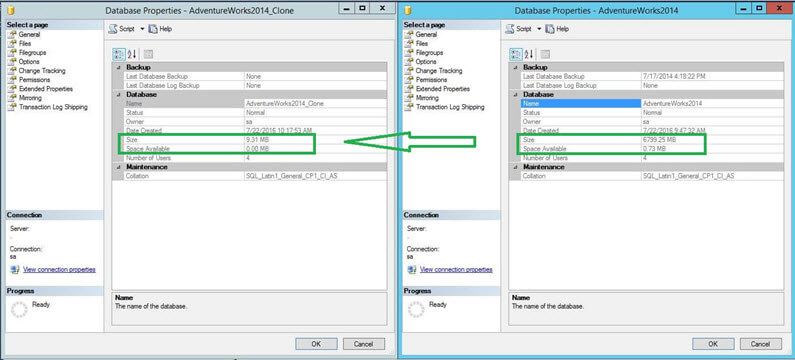
Task: Open Options page in AdventureWorks2014_Clone window
Action: pos(28,62)
